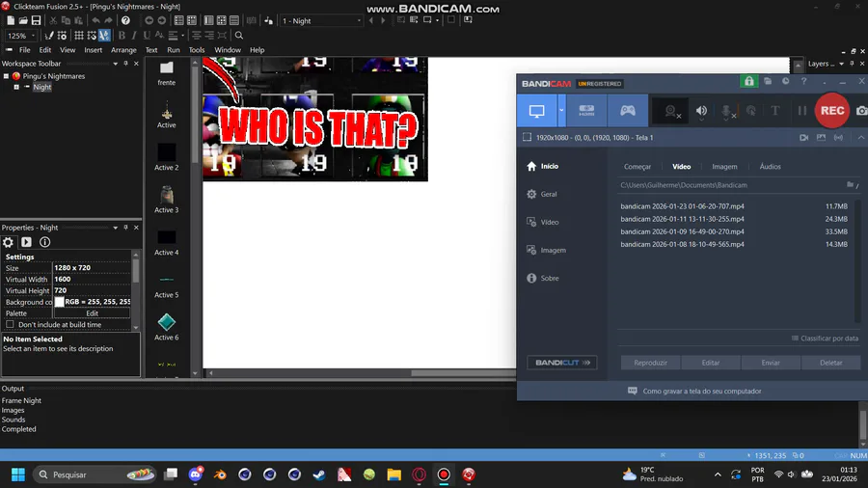Edit the Virtual Width value 1600

tap(92, 279)
